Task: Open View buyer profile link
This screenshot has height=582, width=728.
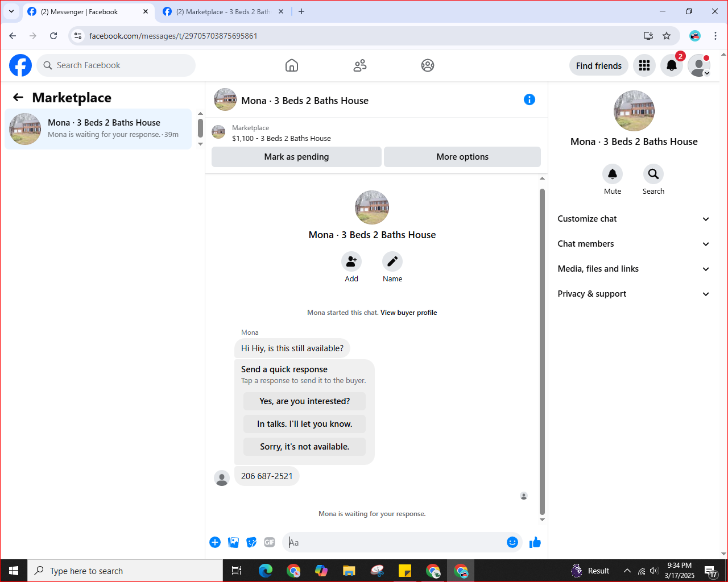Action: pyautogui.click(x=409, y=313)
